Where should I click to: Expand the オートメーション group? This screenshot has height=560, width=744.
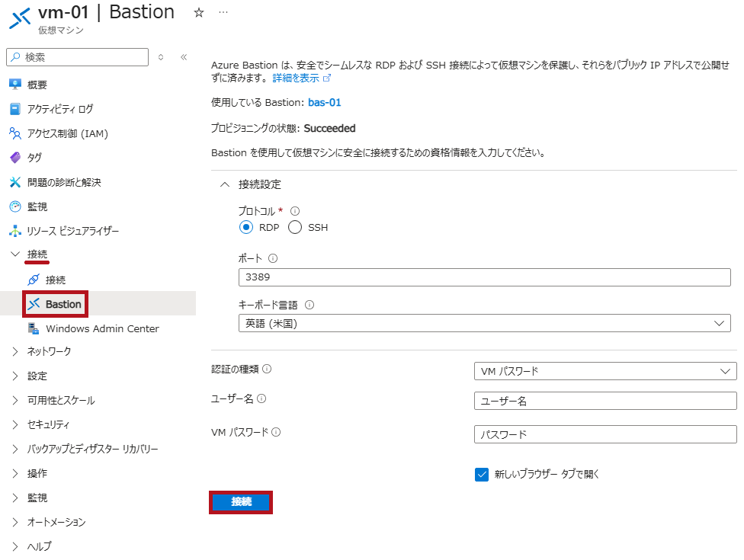click(15, 522)
